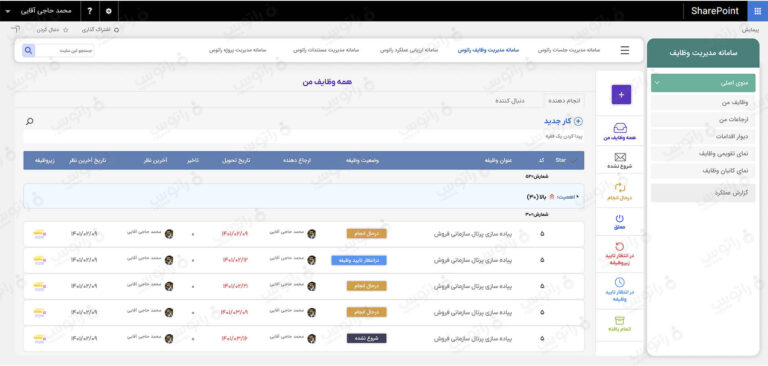Click کار جدید new item link
This screenshot has height=366, width=768.
click(558, 121)
